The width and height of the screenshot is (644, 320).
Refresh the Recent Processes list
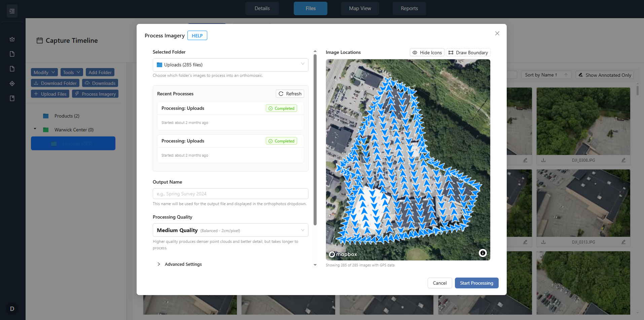[290, 94]
